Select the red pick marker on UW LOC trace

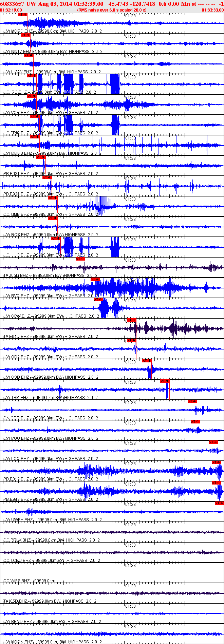(x=213, y=442)
